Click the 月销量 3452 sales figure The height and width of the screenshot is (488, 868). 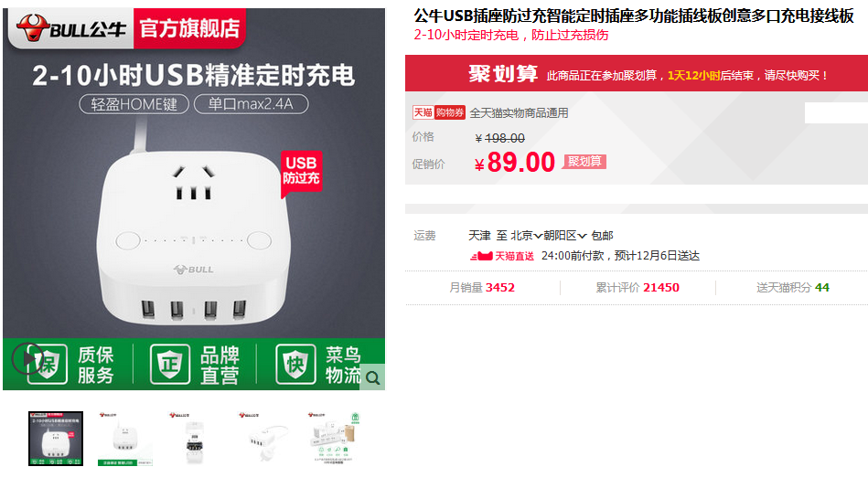pyautogui.click(x=482, y=288)
